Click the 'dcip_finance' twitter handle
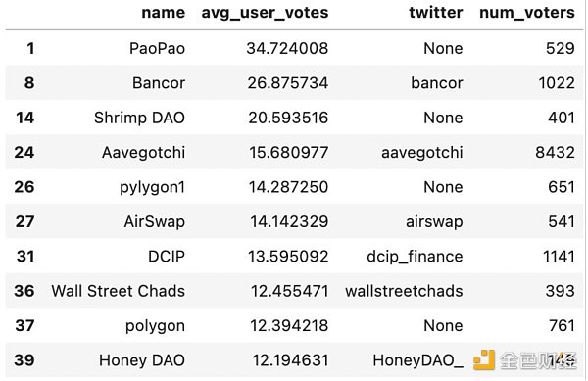 click(x=415, y=257)
